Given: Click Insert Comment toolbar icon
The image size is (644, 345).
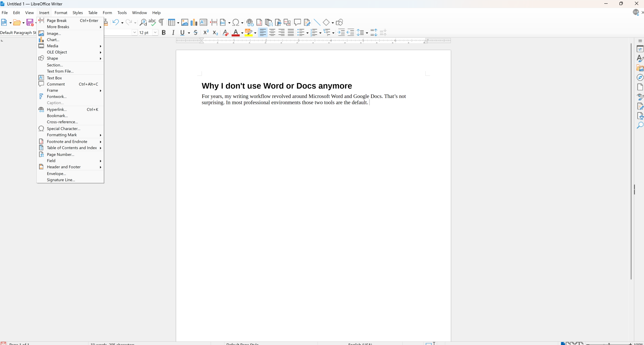Looking at the screenshot, I should pyautogui.click(x=297, y=23).
